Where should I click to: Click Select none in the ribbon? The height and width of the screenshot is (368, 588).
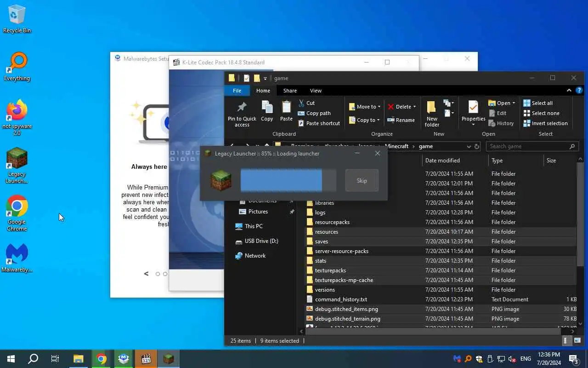click(x=541, y=113)
